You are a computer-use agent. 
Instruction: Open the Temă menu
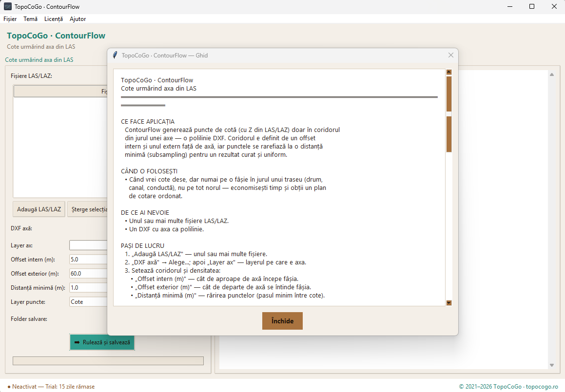click(31, 19)
